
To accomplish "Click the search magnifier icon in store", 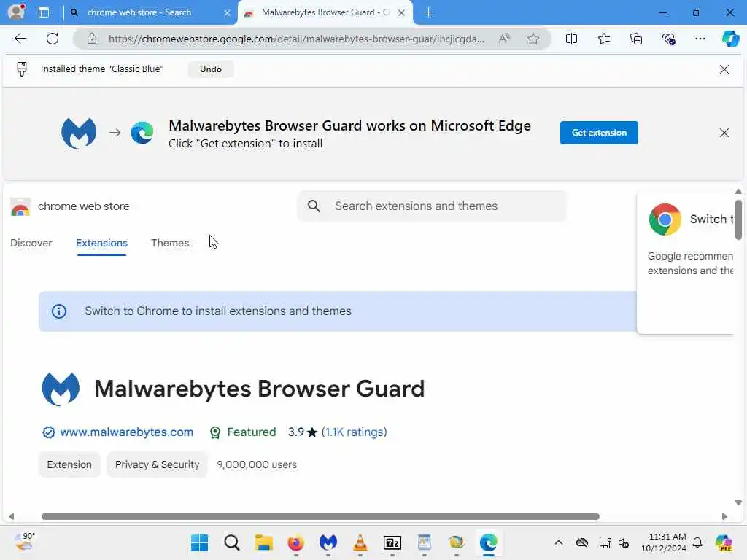I will click(314, 206).
